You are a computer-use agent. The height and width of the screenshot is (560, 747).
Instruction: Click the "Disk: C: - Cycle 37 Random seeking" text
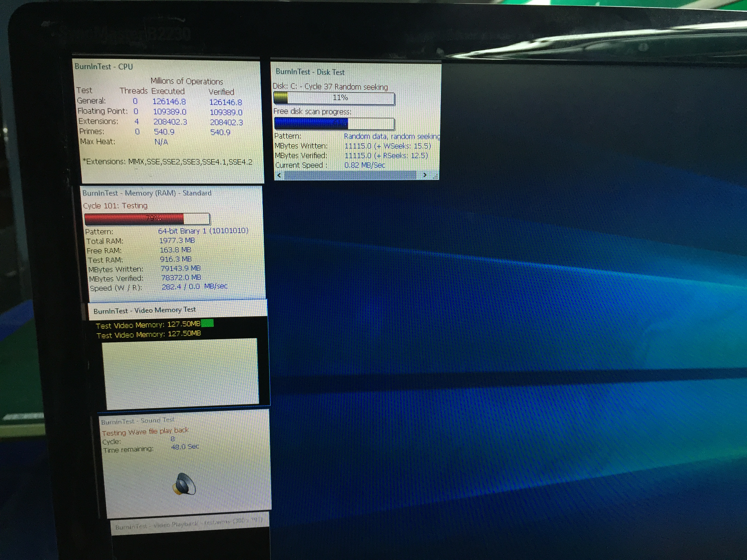coord(330,86)
